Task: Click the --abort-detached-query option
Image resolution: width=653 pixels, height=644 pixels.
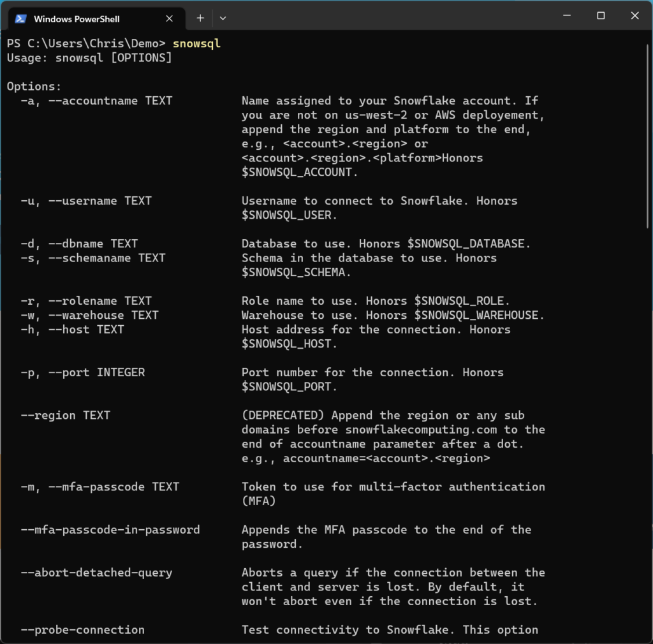Action: 96,573
